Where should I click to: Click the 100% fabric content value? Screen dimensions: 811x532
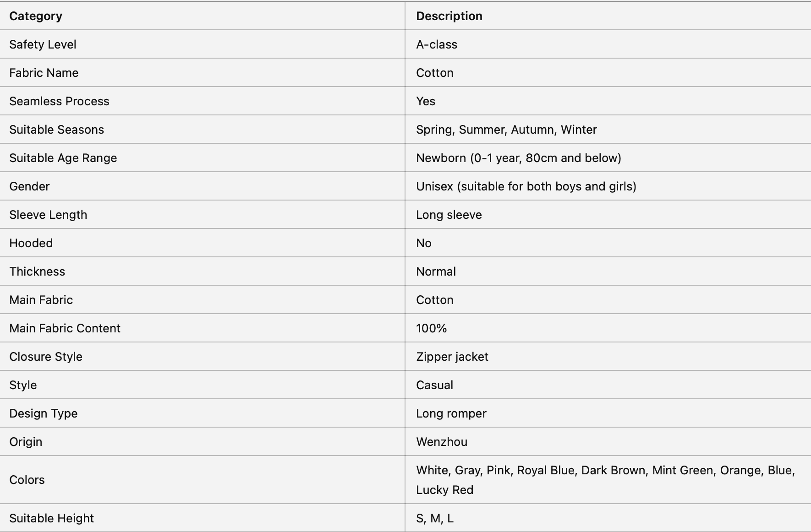(431, 328)
